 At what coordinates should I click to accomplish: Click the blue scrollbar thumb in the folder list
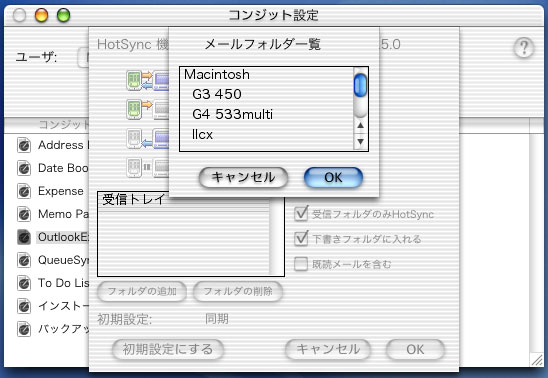click(x=360, y=85)
